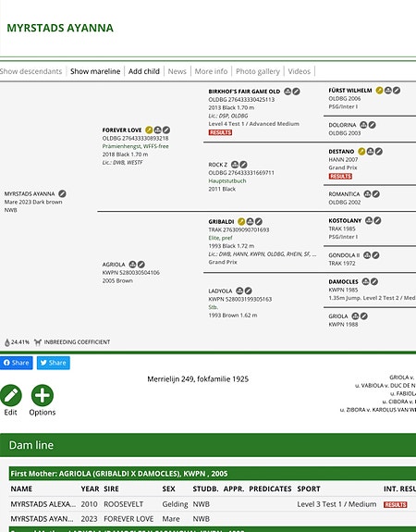Open RESULTS badge in MYRSTADS ALEXA row
The image size is (416, 532).
[396, 504]
